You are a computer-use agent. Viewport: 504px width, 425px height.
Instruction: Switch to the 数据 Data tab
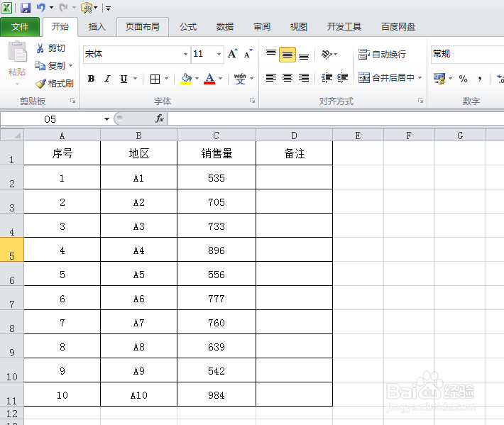click(x=225, y=27)
